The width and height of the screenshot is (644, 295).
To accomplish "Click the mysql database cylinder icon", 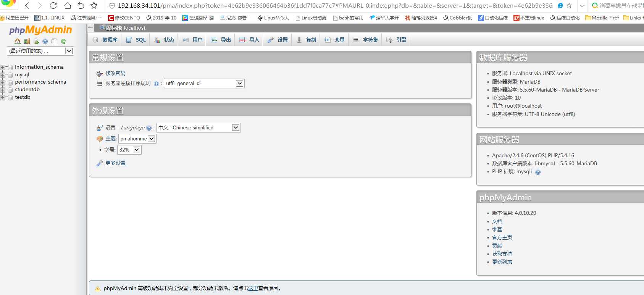I will click(x=10, y=75).
